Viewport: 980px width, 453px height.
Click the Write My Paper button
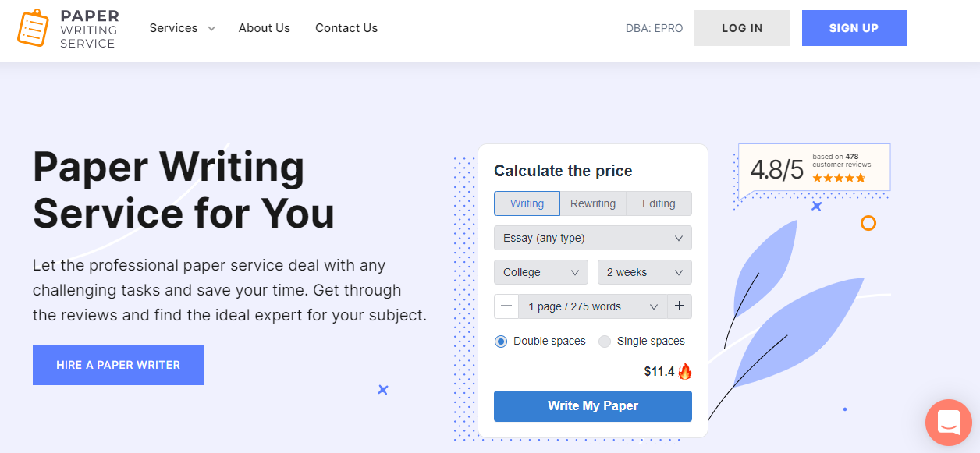click(593, 406)
